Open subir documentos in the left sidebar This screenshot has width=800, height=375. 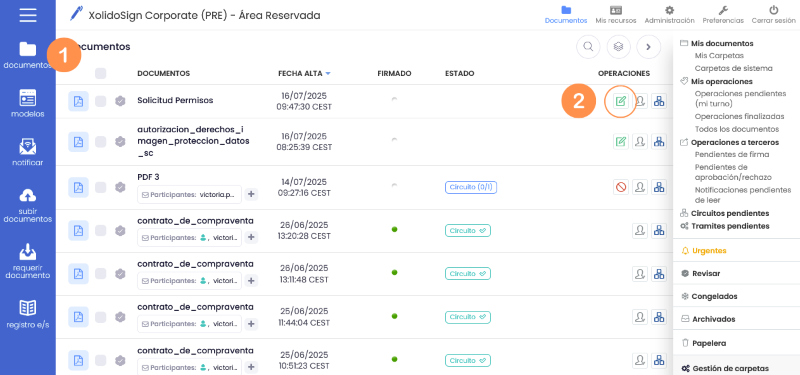coord(28,206)
